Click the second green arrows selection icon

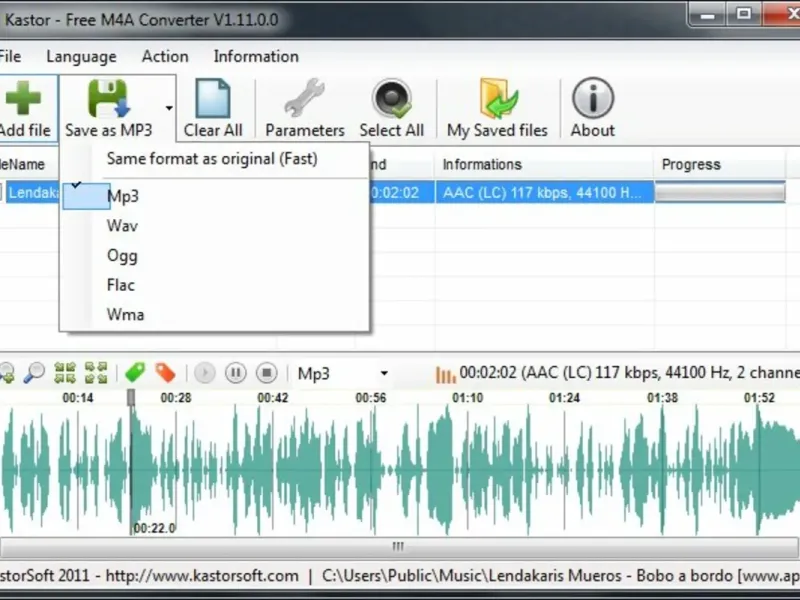(96, 373)
